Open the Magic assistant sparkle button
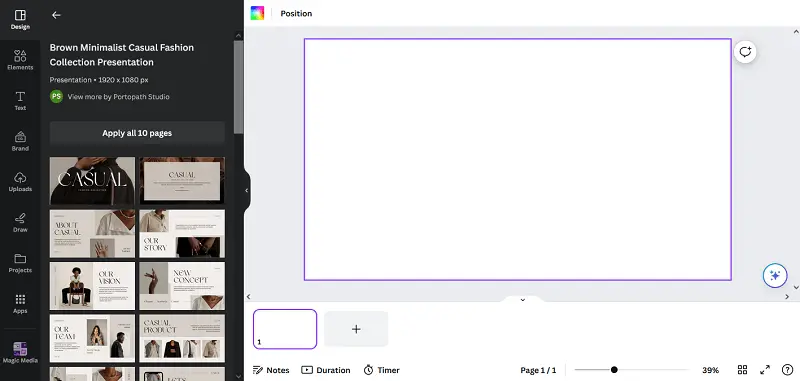 tap(774, 275)
